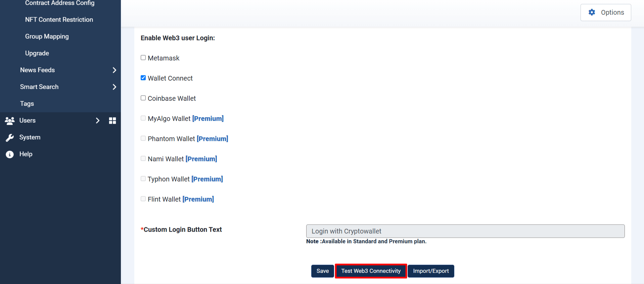Open the Smart Search menu item
This screenshot has height=284, width=644.
39,87
